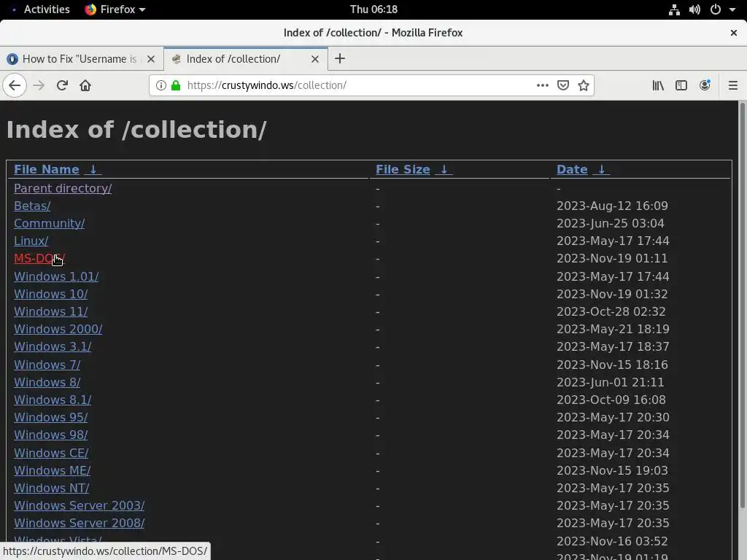Show site information icon in address bar
The height and width of the screenshot is (560, 747).
tap(161, 85)
